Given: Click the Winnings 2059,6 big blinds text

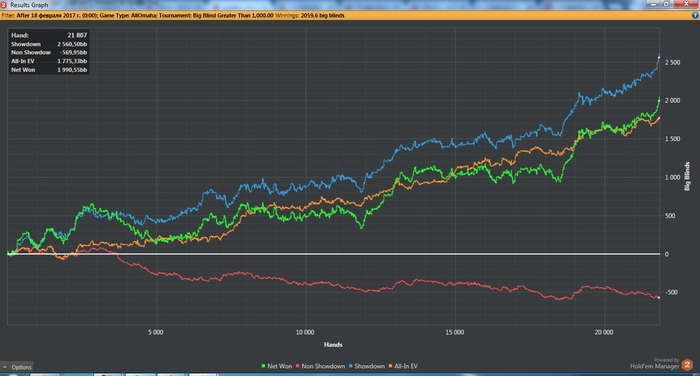Looking at the screenshot, I should tap(310, 15).
